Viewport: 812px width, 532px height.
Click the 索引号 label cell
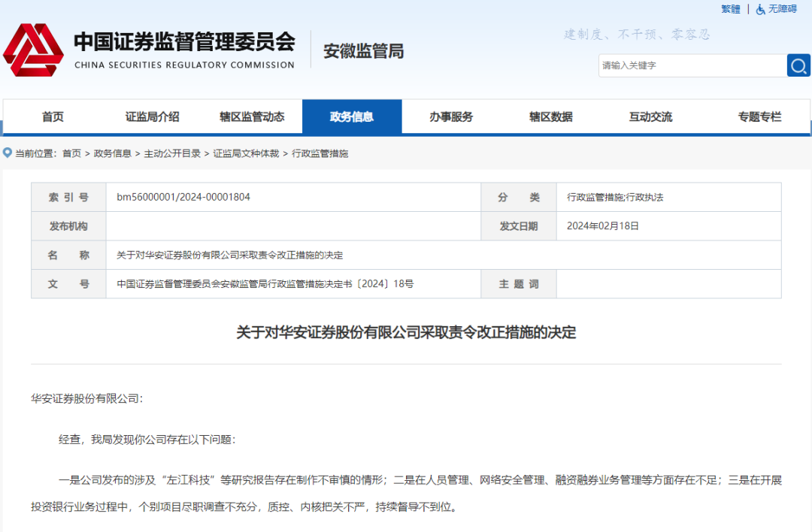(69, 197)
